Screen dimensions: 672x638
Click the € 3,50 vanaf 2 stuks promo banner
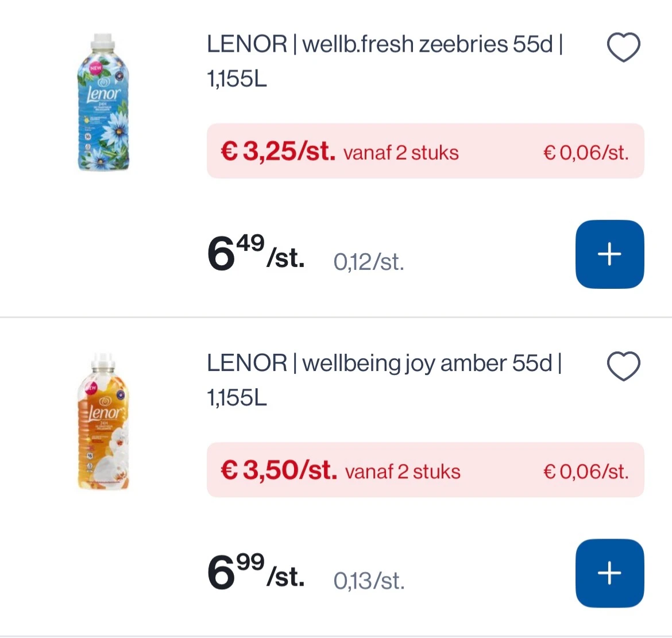[x=426, y=470]
